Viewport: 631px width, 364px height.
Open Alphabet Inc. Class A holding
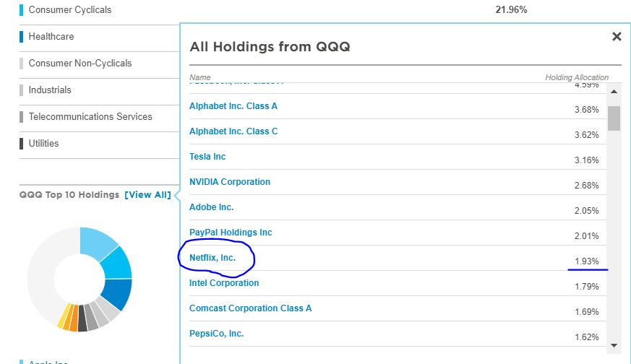click(233, 106)
